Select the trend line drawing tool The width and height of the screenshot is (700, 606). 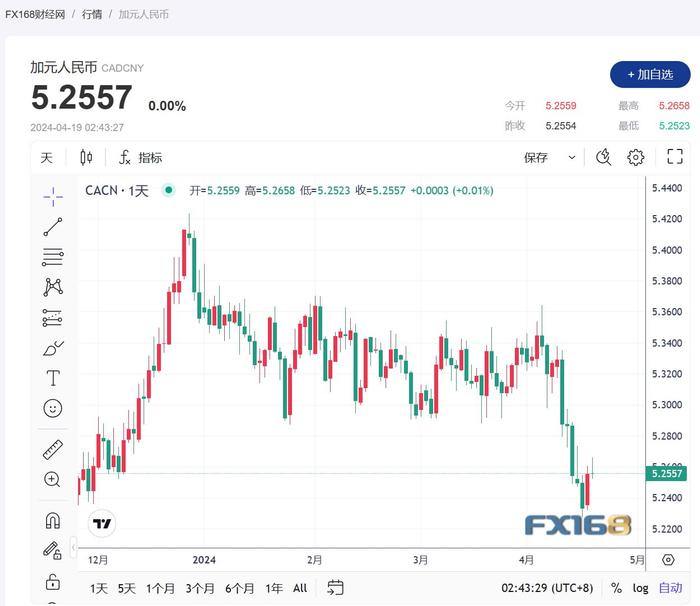pos(53,227)
